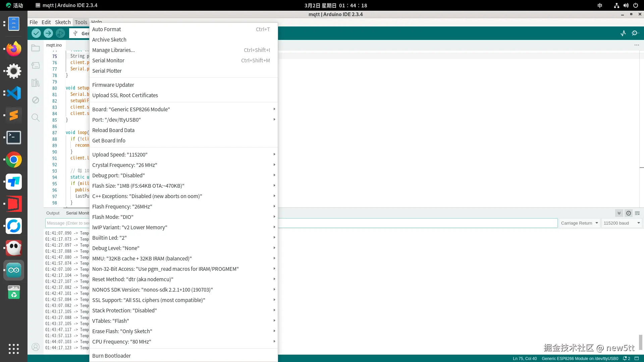
Task: Choose Burn Bootloader from Tools menu
Action: 111,356
